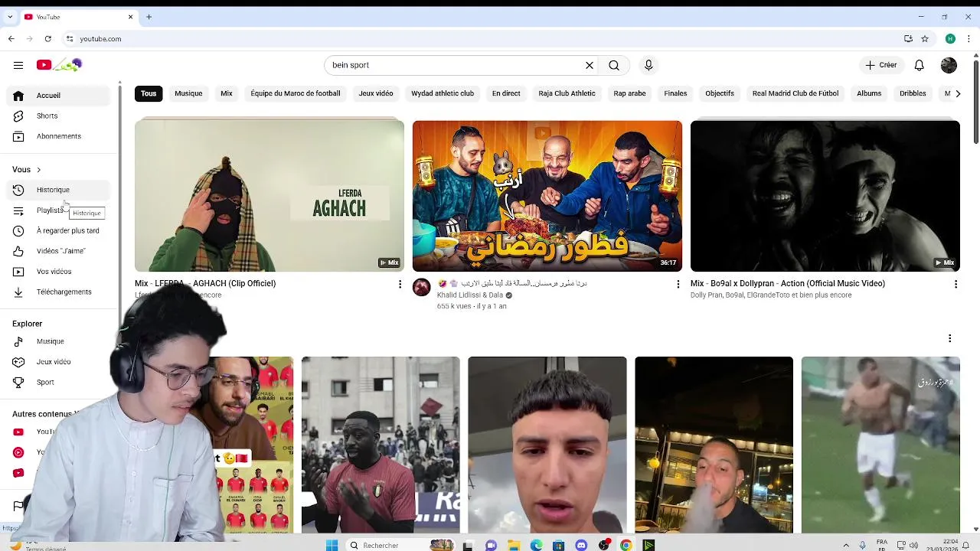Open a new browser tab
Image resolution: width=980 pixels, height=551 pixels.
tap(149, 17)
